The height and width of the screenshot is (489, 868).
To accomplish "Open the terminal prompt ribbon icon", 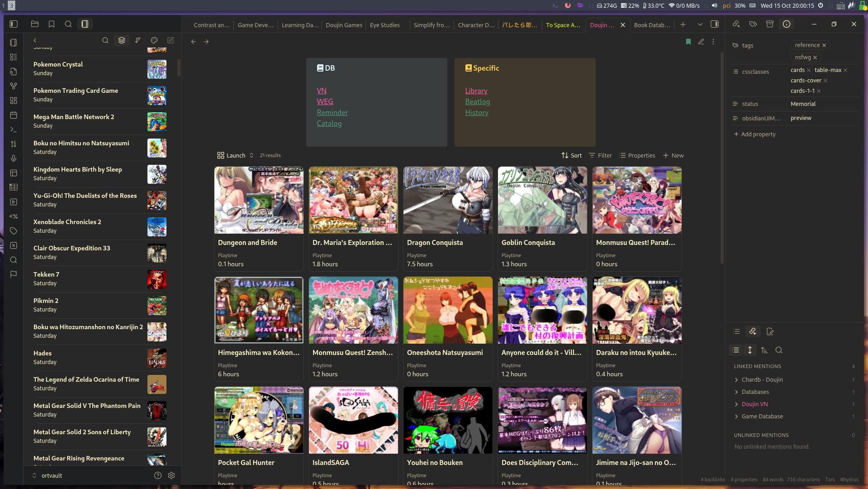I will tap(14, 129).
